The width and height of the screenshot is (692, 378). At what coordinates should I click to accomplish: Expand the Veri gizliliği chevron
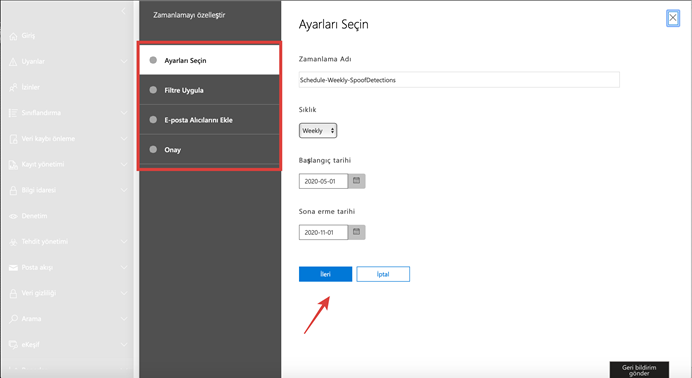pyautogui.click(x=124, y=293)
